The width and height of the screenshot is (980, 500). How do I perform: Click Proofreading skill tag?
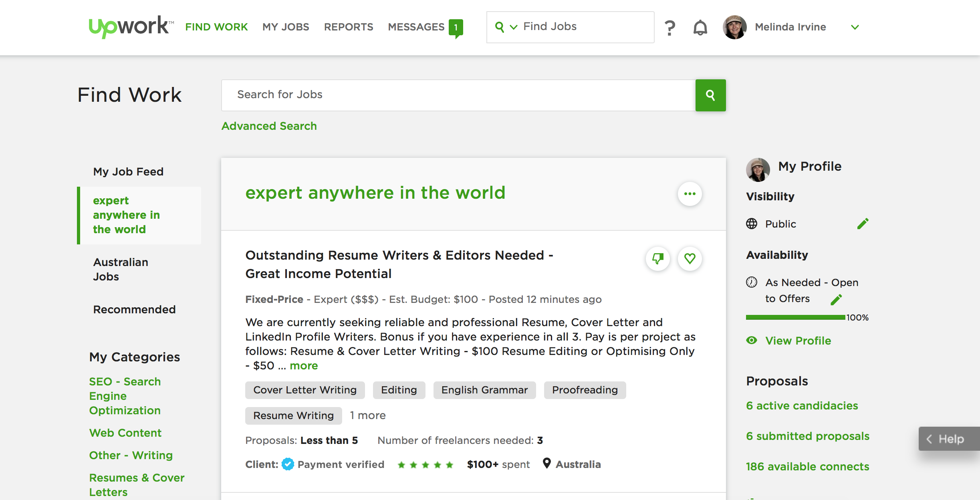(585, 390)
